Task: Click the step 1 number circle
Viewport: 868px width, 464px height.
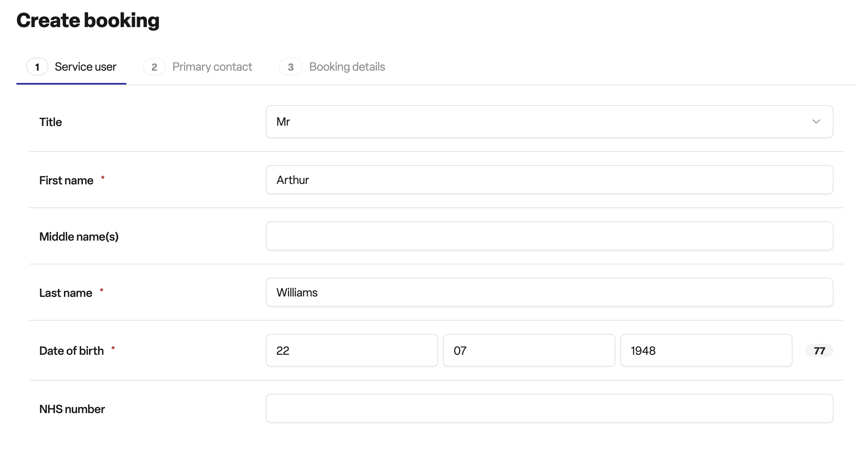Action: 37,67
